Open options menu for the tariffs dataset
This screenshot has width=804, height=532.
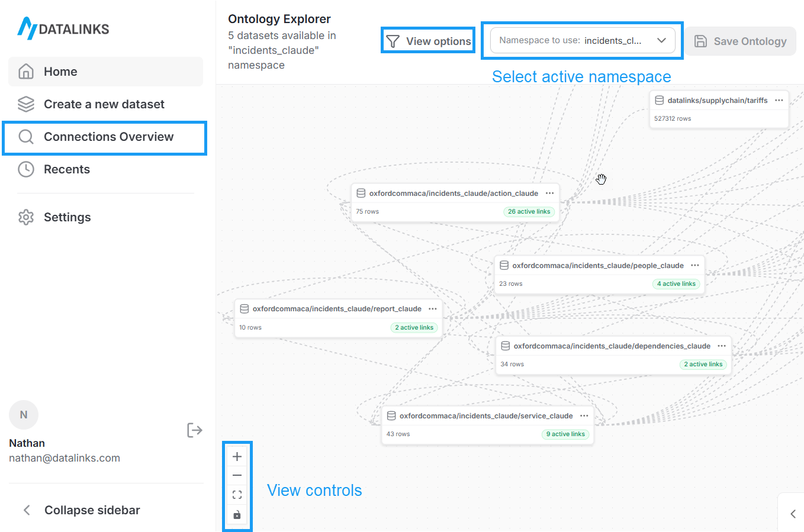pos(779,100)
